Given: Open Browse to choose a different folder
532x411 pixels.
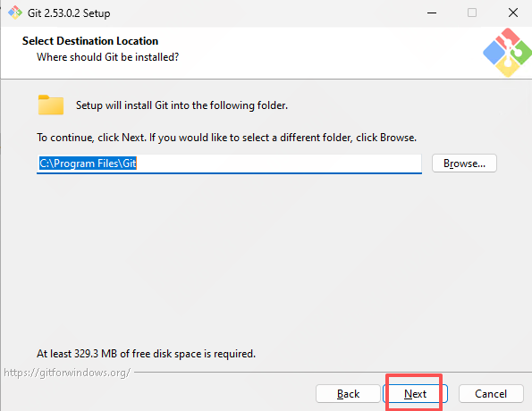Looking at the screenshot, I should pyautogui.click(x=464, y=164).
